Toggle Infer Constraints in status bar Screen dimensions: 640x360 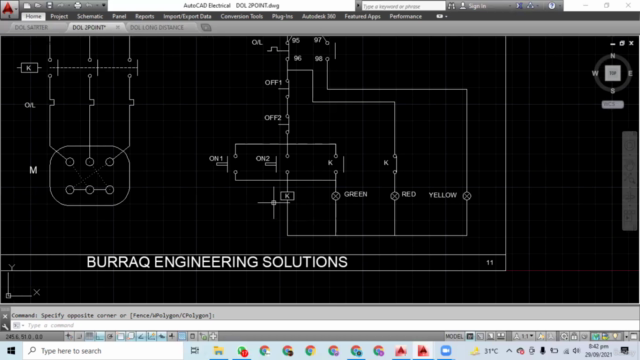(x=69, y=336)
